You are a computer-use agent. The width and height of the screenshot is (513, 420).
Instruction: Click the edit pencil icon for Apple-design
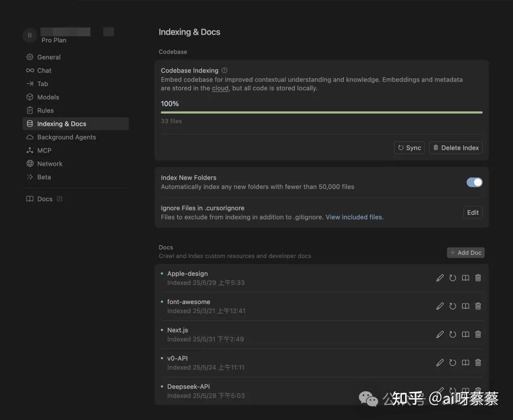click(x=440, y=278)
